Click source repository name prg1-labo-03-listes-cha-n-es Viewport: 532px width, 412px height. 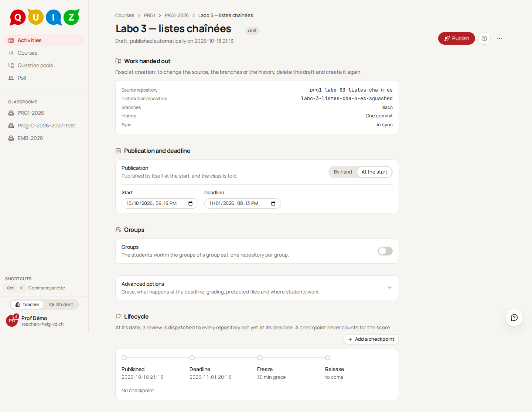(351, 90)
